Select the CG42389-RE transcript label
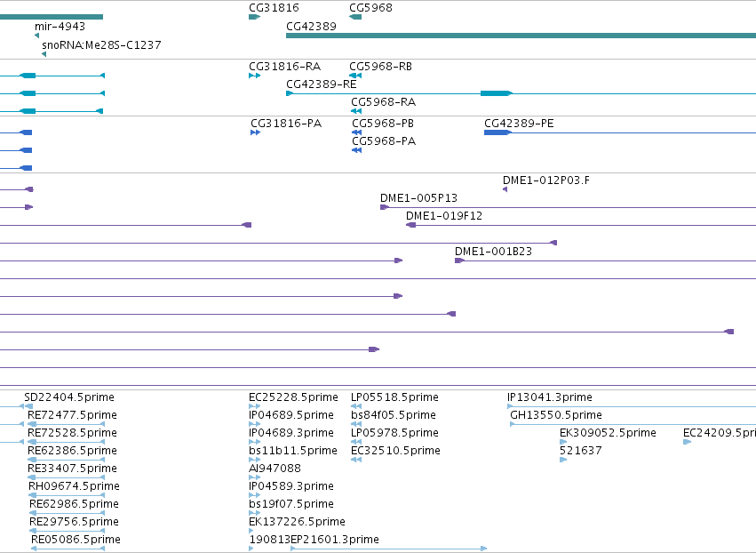This screenshot has height=553, width=756. (x=321, y=84)
